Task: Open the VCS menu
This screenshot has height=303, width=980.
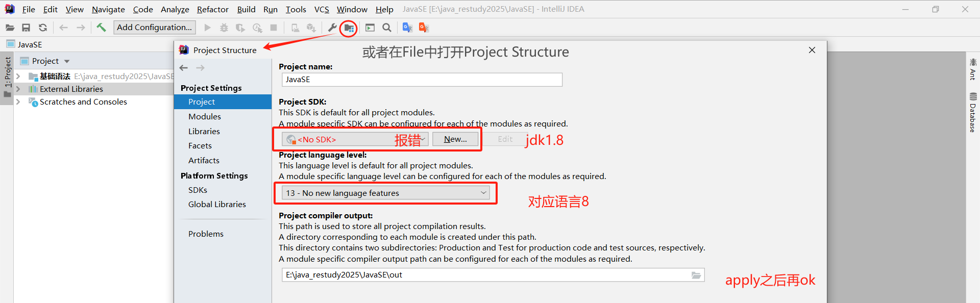Action: click(x=322, y=9)
